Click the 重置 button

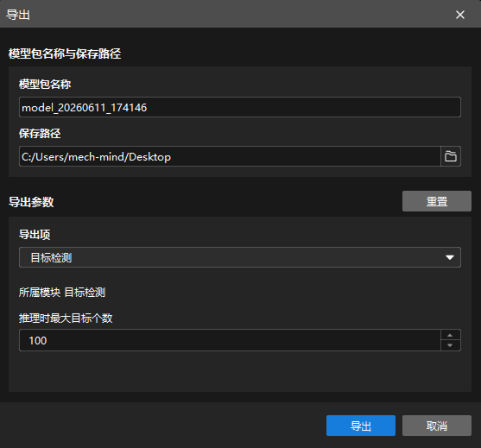(x=436, y=201)
